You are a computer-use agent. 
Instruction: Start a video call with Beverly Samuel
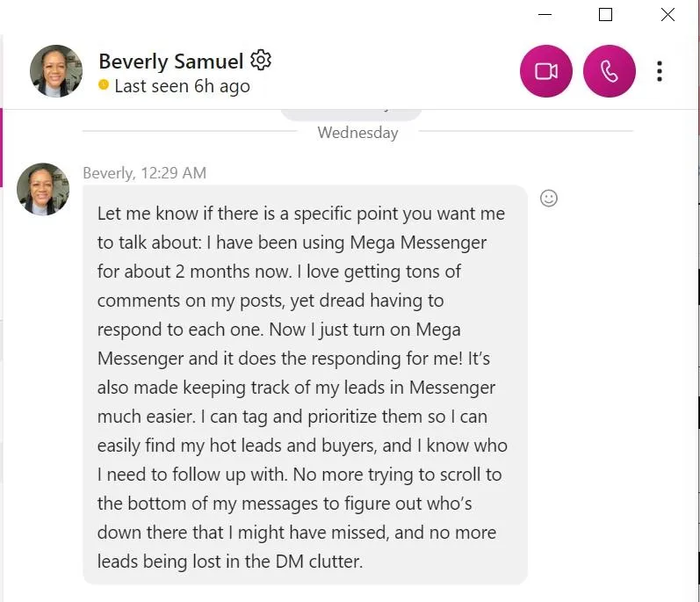[546, 71]
